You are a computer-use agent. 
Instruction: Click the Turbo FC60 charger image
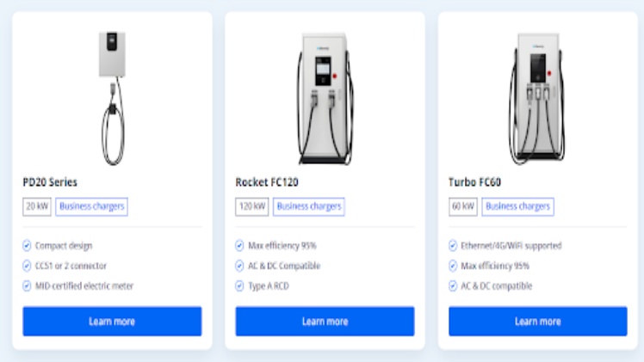[537, 96]
